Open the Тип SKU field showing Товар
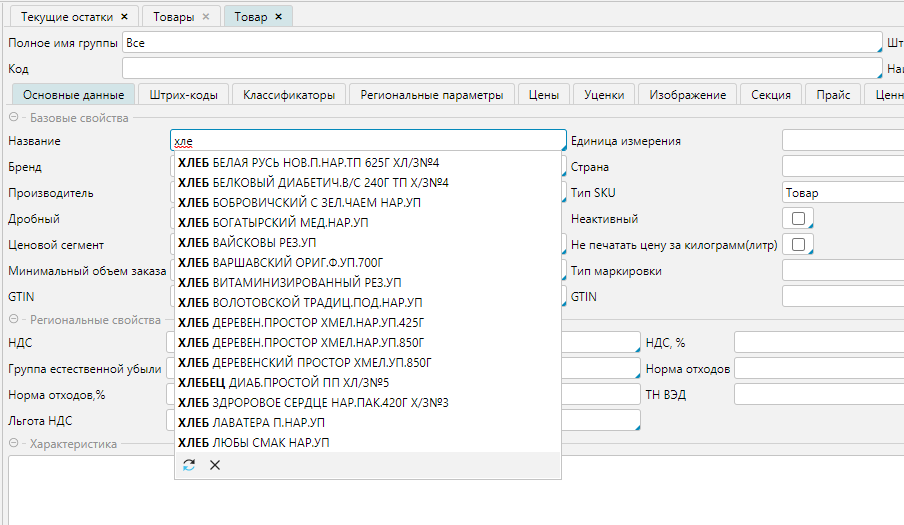The width and height of the screenshot is (904, 525). tap(842, 193)
